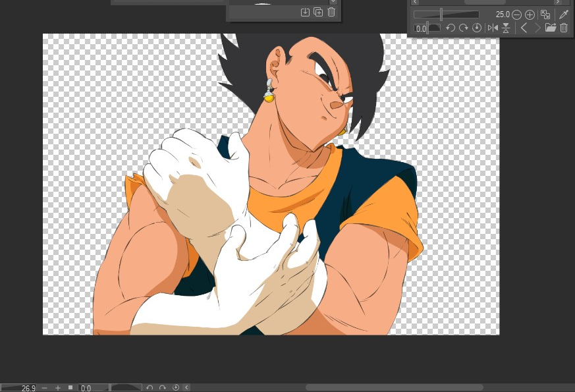Click the duplicate-with-plus icon in the top panel
The height and width of the screenshot is (392, 575).
(x=318, y=12)
